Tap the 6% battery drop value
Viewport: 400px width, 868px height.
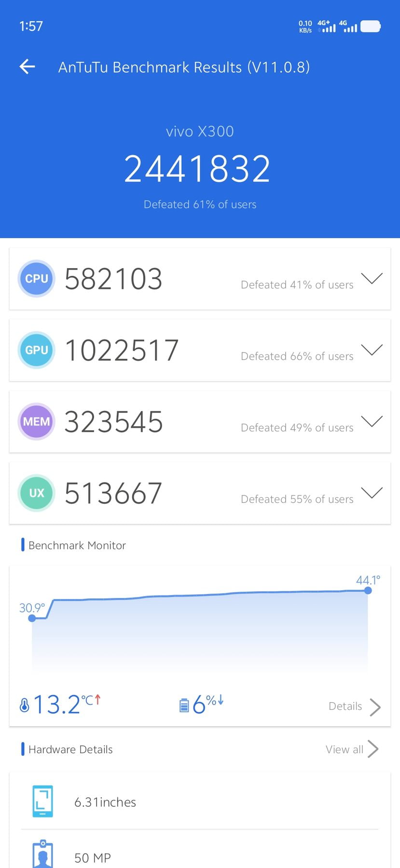[207, 705]
